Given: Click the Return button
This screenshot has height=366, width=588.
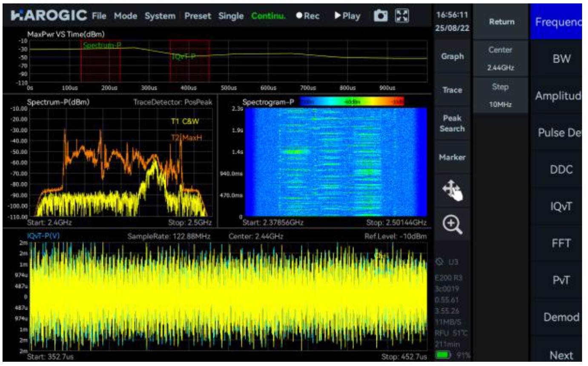Looking at the screenshot, I should pos(502,22).
